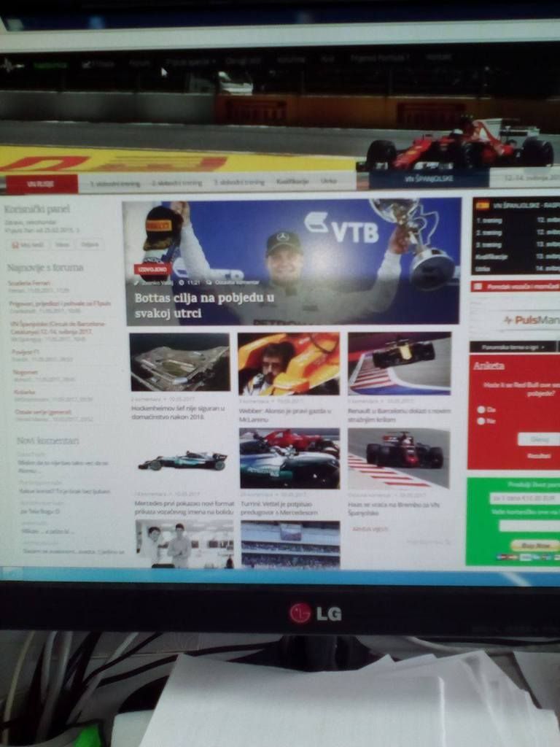Open the 3. slobodni trening tab
This screenshot has height=747, width=560.
coord(238,182)
